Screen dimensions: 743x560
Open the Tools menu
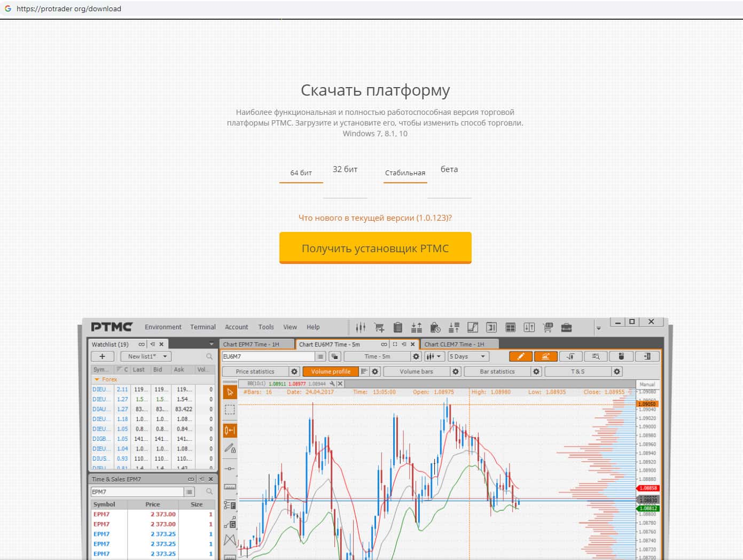click(266, 327)
